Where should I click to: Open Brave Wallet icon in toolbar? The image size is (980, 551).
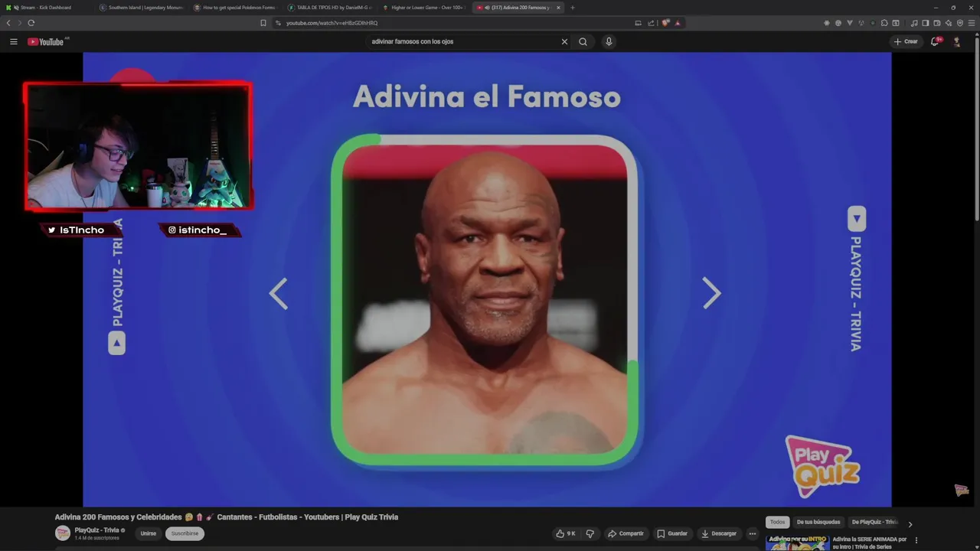click(937, 23)
